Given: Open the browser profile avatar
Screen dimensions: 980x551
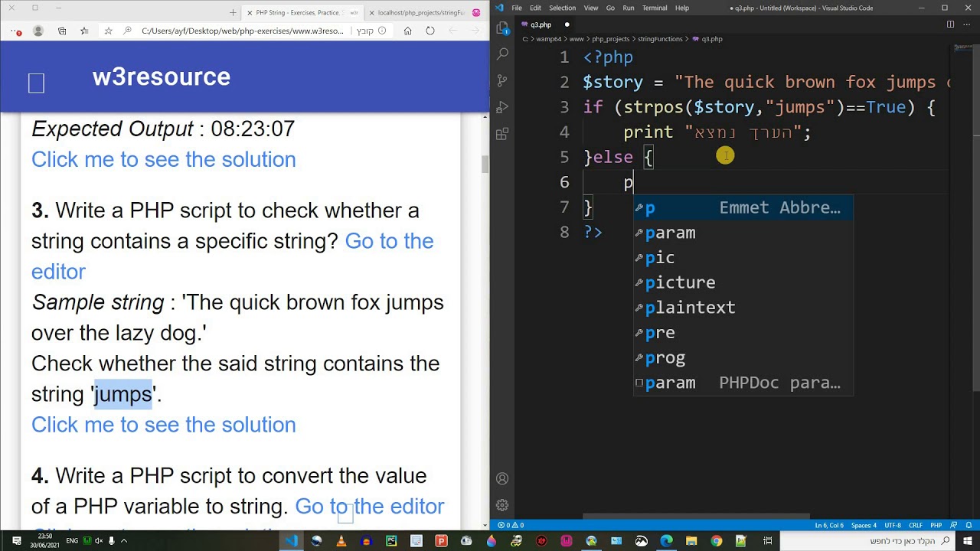Looking at the screenshot, I should tap(38, 31).
